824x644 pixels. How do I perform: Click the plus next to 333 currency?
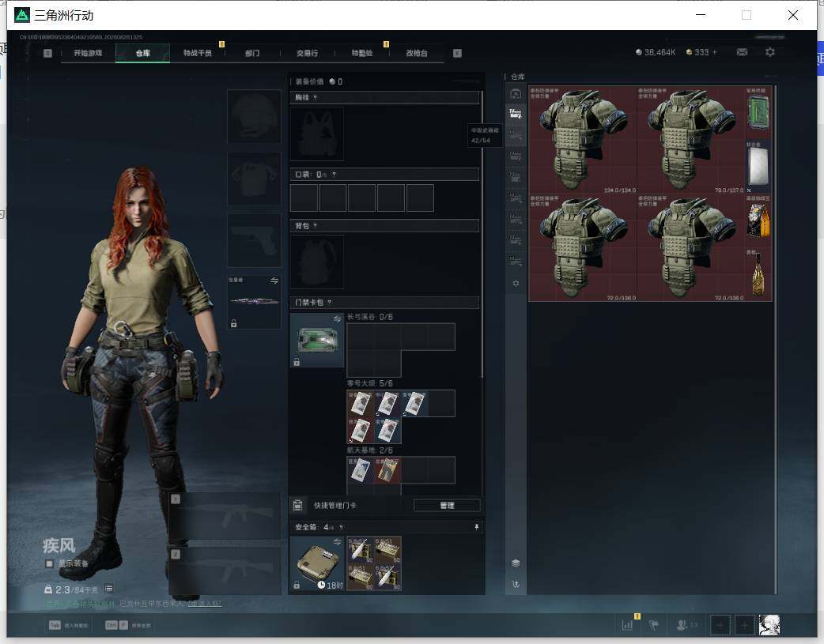click(x=715, y=52)
